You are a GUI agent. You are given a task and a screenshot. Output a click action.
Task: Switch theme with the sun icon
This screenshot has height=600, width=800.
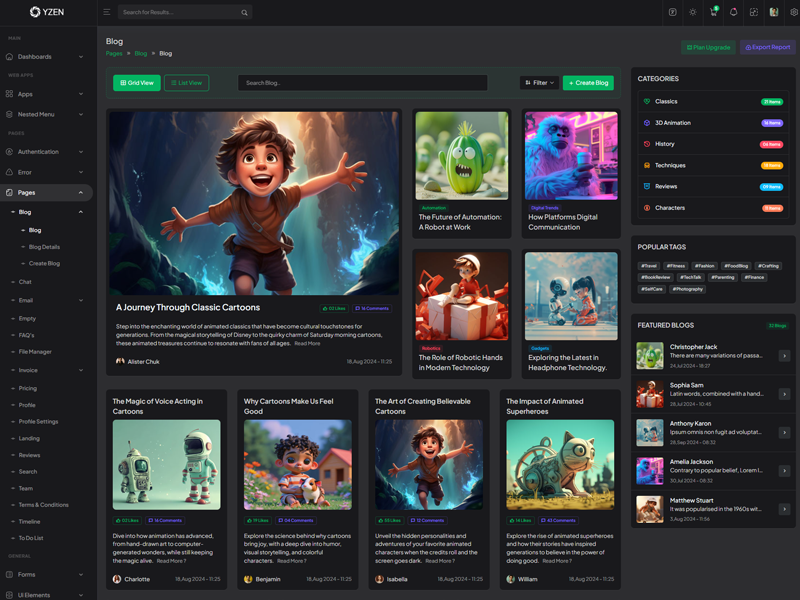coord(693,12)
